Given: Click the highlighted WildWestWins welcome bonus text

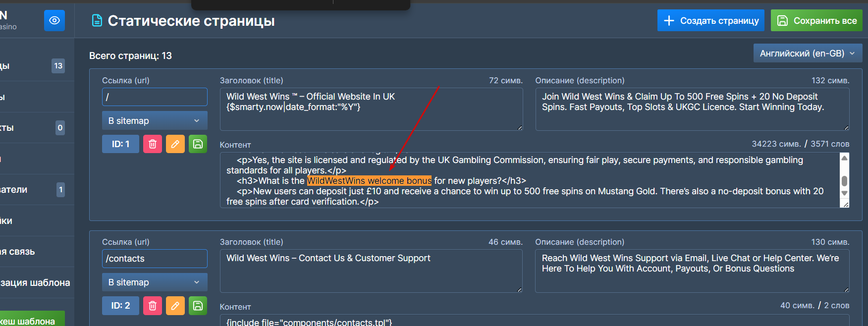Looking at the screenshot, I should [x=369, y=181].
